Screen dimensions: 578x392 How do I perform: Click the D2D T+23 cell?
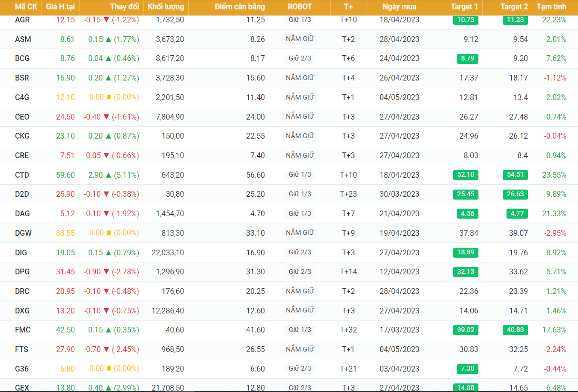(348, 194)
